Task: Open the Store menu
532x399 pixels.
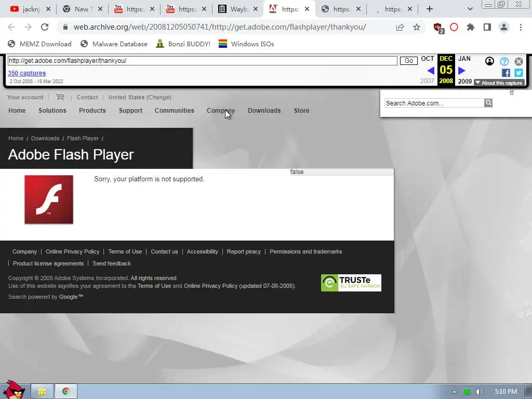Action: coord(302,111)
